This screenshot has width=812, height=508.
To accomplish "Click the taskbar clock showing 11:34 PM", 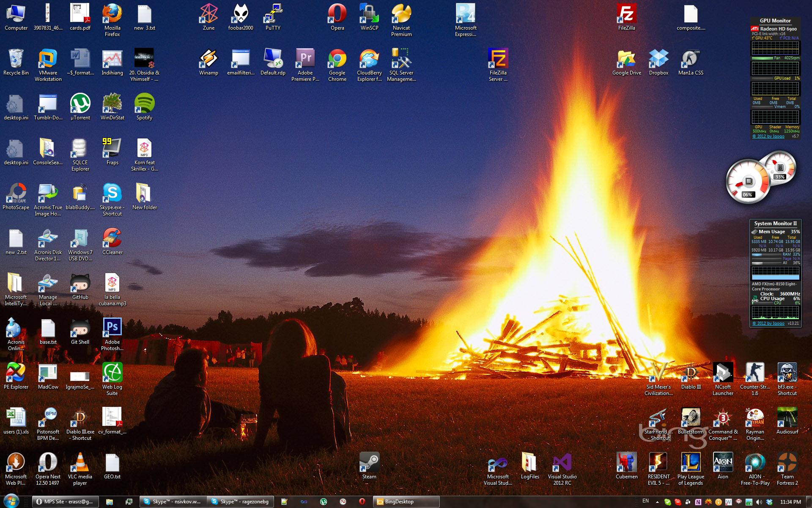I will [790, 502].
